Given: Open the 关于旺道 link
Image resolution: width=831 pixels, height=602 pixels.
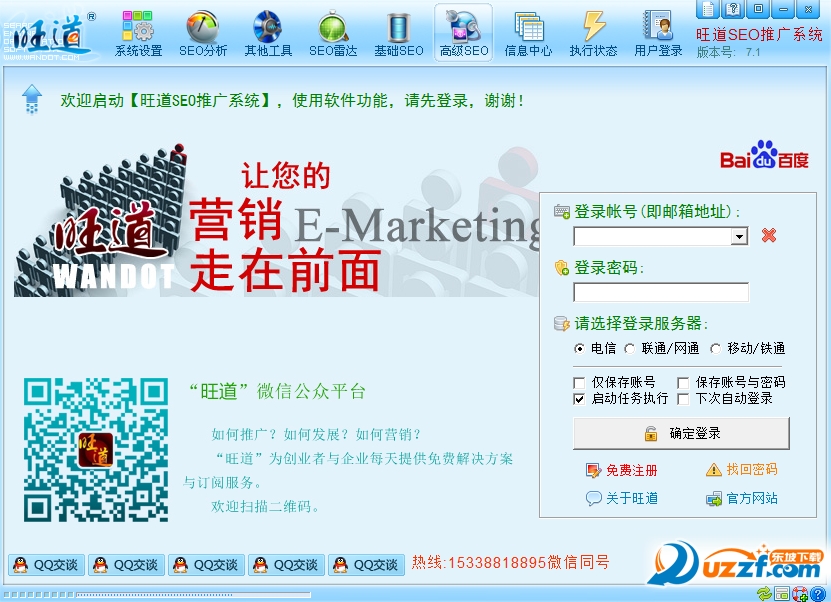Looking at the screenshot, I should click(622, 498).
